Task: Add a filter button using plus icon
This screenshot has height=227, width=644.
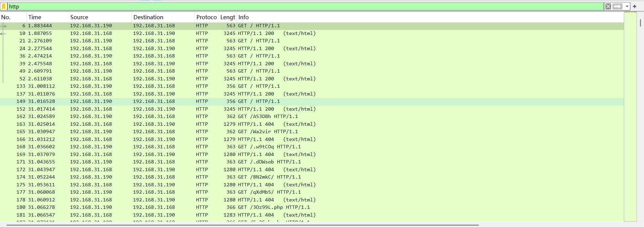Action: point(635,6)
